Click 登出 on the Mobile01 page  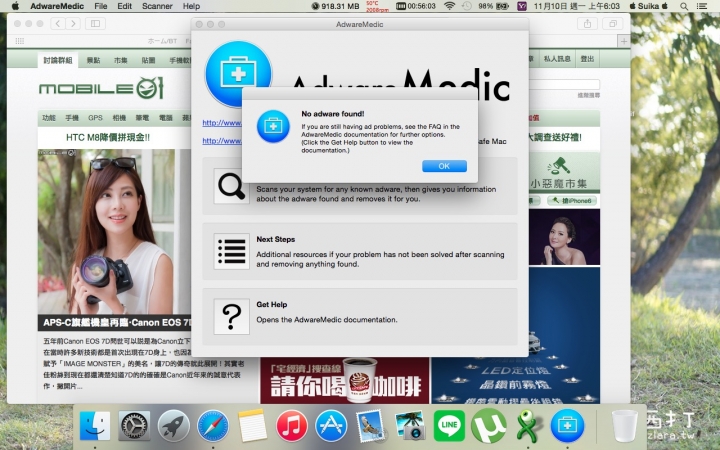tap(587, 59)
